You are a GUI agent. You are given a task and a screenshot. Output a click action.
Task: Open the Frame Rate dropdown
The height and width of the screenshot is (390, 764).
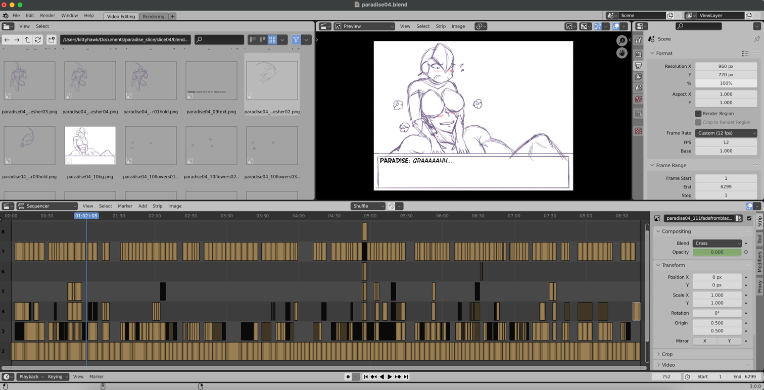(726, 133)
